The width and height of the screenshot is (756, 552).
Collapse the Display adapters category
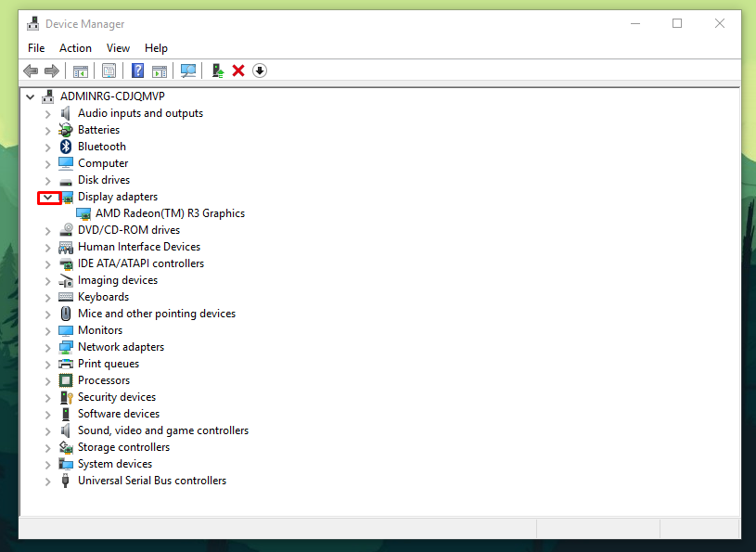[x=47, y=197]
